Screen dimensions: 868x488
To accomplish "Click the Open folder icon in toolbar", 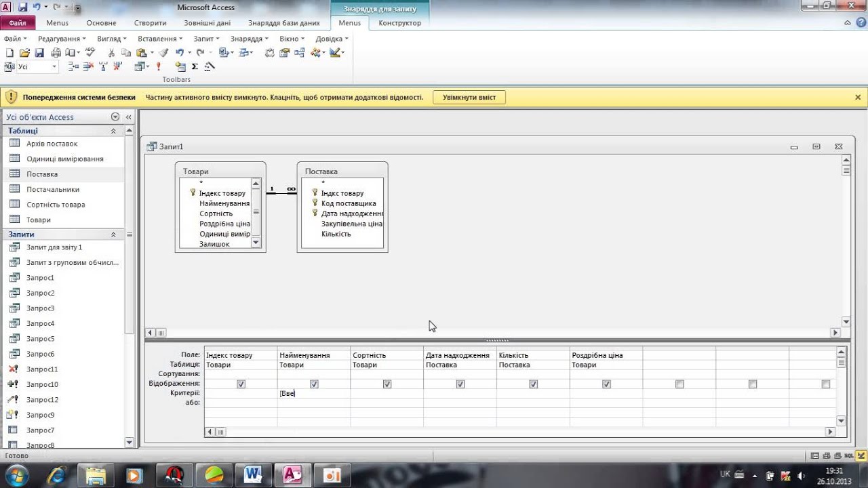I will 24,53.
